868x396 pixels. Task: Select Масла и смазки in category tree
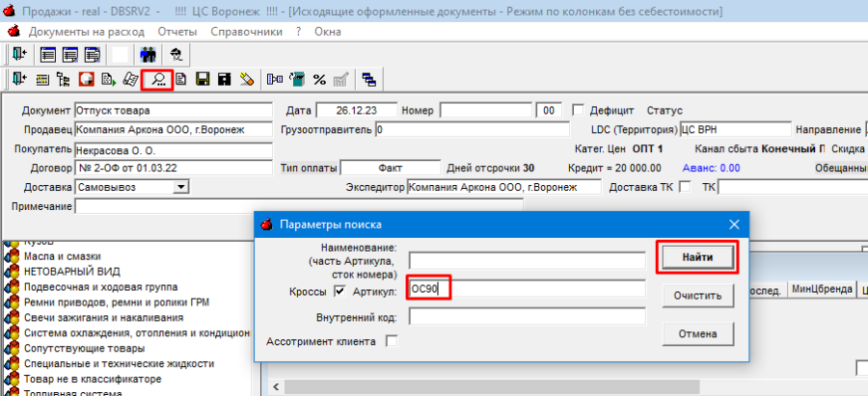[x=62, y=256]
